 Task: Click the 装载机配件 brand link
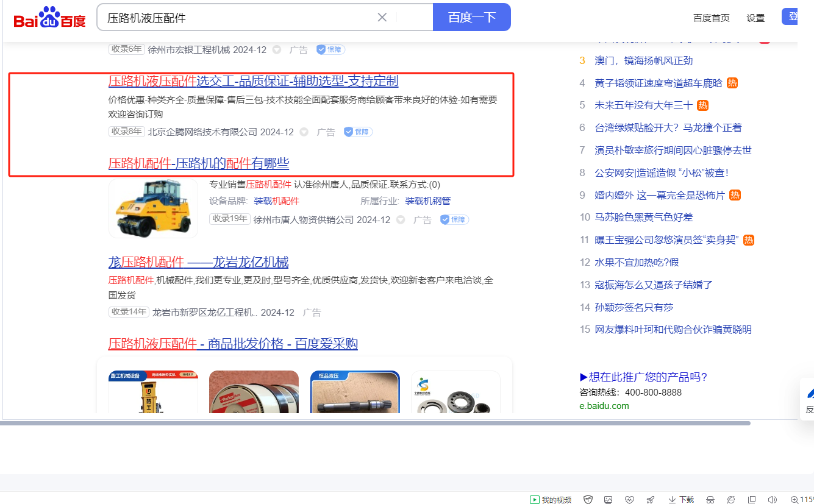[277, 201]
